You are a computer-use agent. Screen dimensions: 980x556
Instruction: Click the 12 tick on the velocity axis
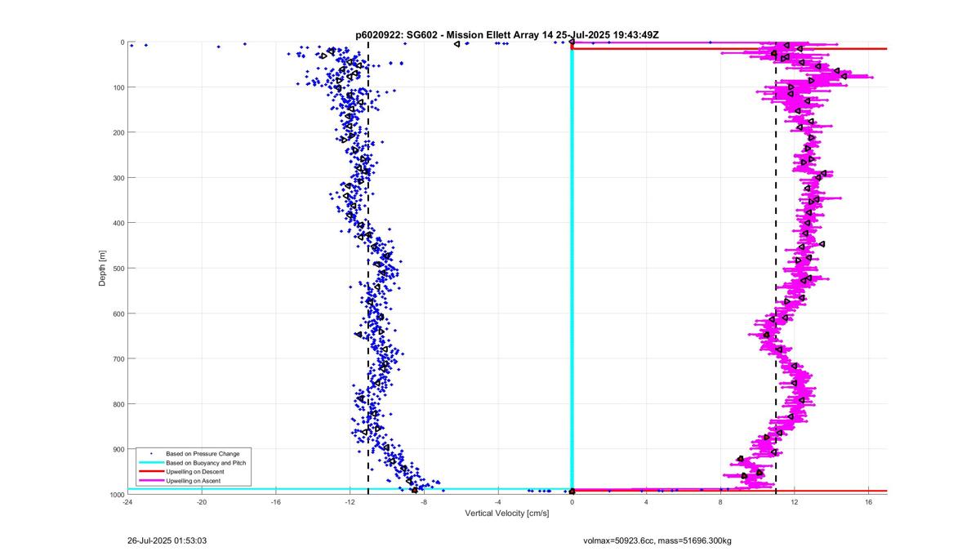tap(795, 502)
